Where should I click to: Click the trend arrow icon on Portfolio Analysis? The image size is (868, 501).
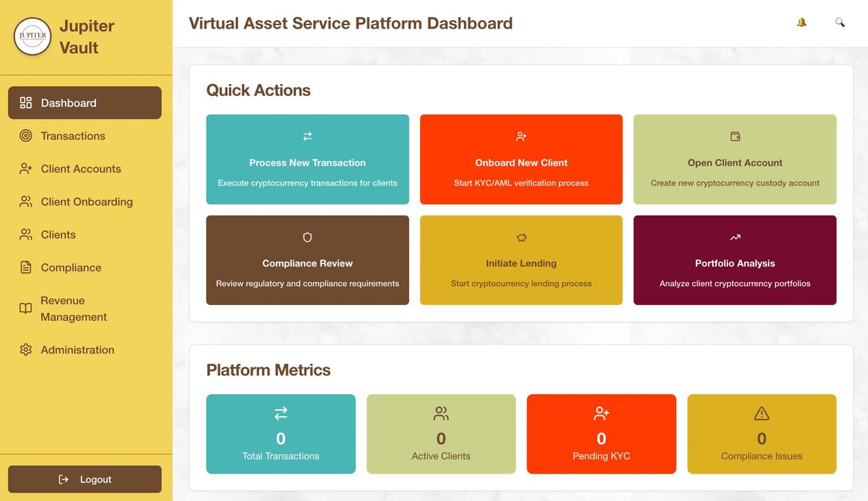pyautogui.click(x=735, y=237)
